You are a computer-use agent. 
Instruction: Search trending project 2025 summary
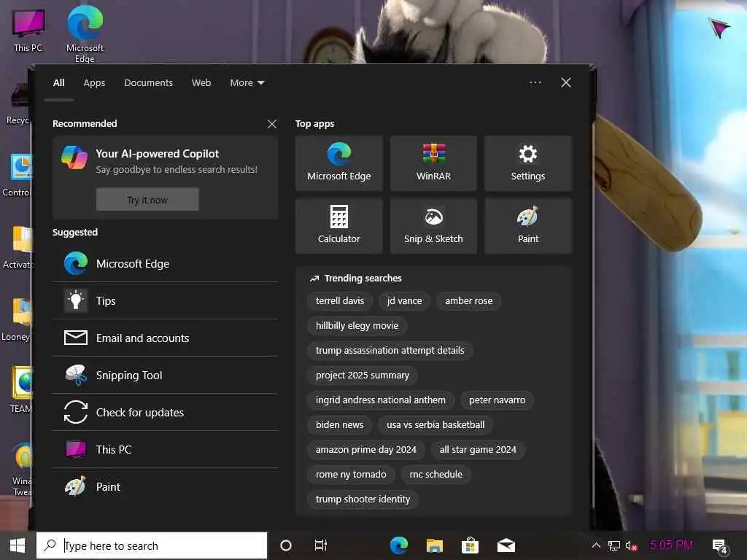(362, 376)
